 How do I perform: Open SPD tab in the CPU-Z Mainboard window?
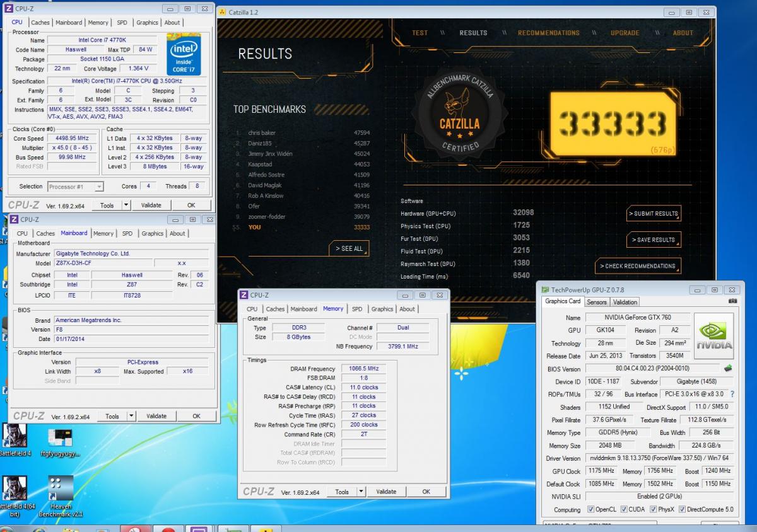click(127, 233)
